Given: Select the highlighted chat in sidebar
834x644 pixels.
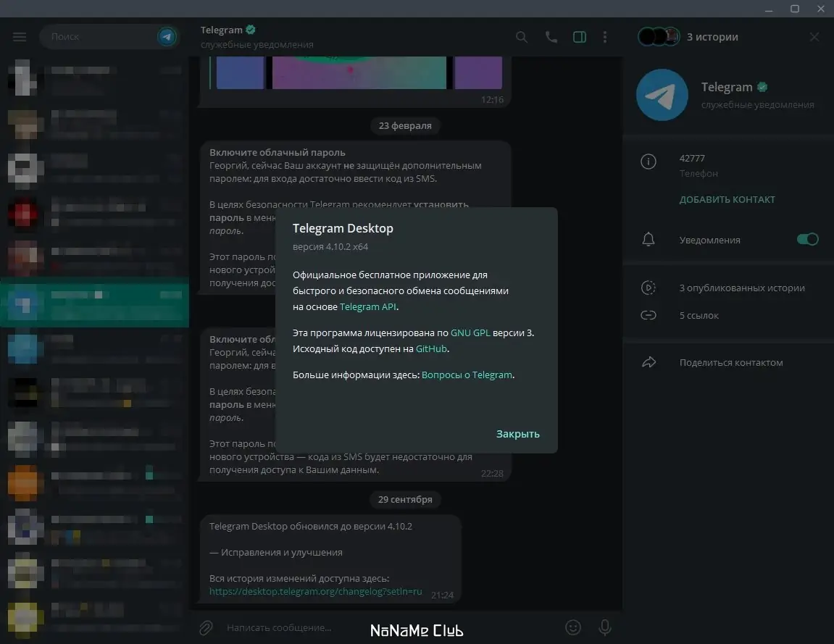Looking at the screenshot, I should (x=95, y=303).
